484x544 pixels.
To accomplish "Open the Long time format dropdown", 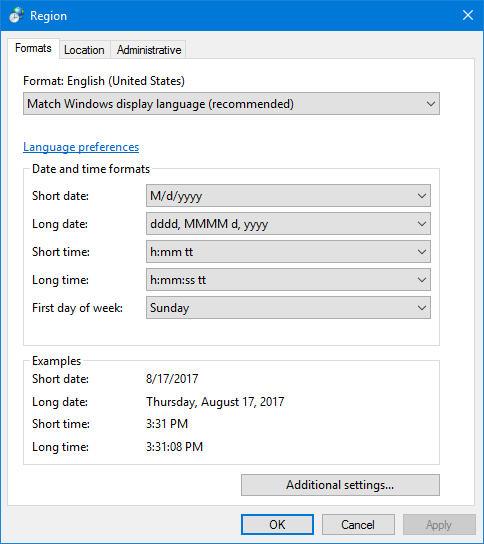I will 288,280.
